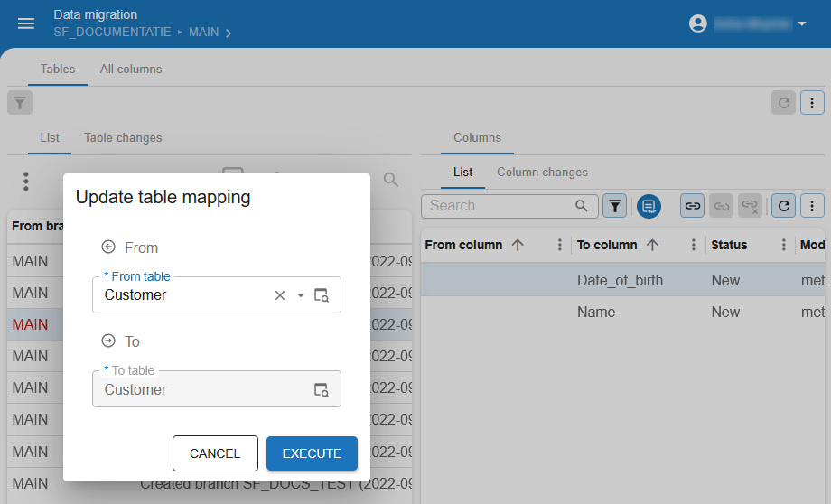Image resolution: width=831 pixels, height=504 pixels.
Task: Expand the From table dropdown arrow
Action: (301, 295)
